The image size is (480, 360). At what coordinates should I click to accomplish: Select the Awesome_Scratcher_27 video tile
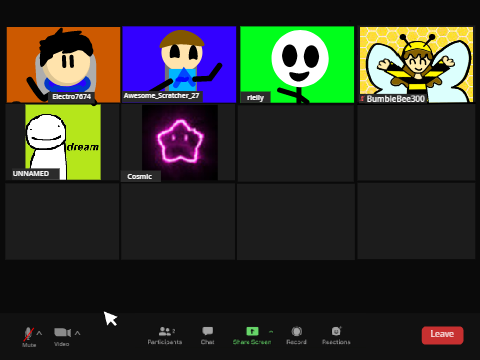click(179, 64)
